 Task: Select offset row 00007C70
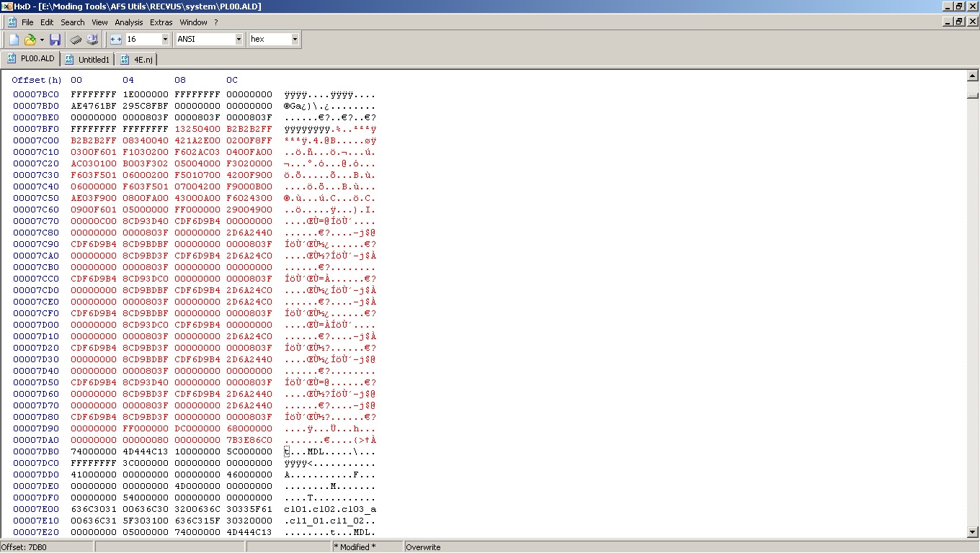[x=36, y=221]
